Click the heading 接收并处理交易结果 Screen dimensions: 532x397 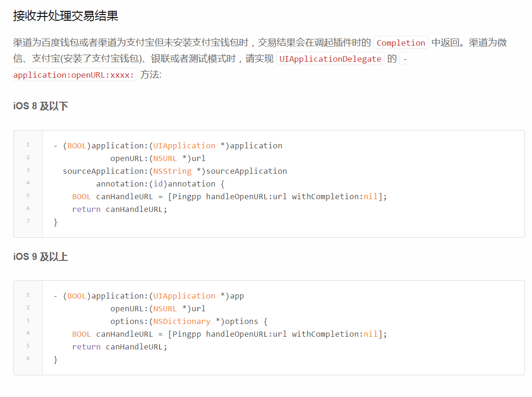click(x=65, y=16)
